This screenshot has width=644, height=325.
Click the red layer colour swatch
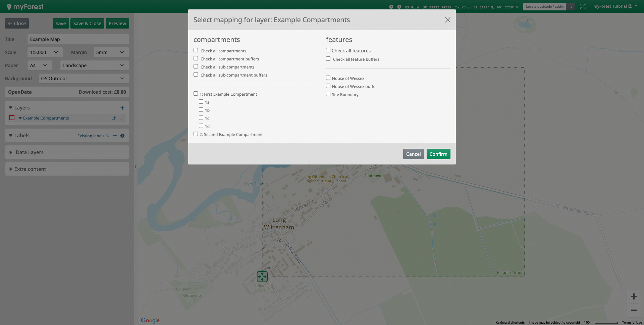12,118
